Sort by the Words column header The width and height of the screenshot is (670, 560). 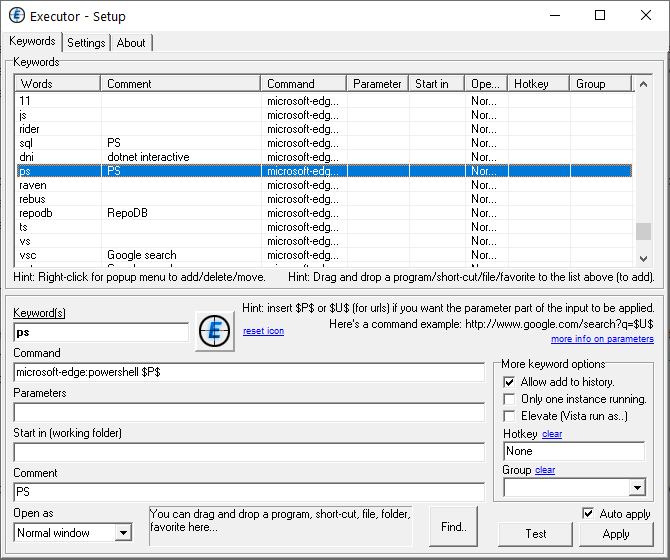tap(58, 84)
